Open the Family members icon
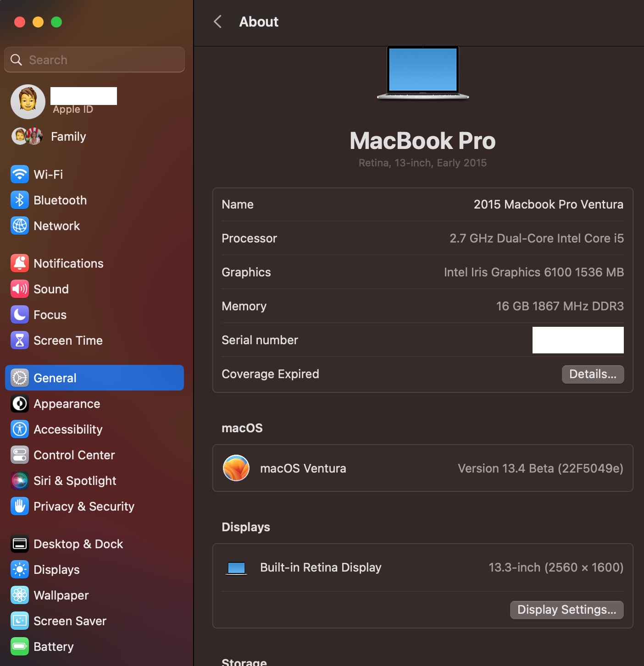This screenshot has width=644, height=666. point(27,136)
